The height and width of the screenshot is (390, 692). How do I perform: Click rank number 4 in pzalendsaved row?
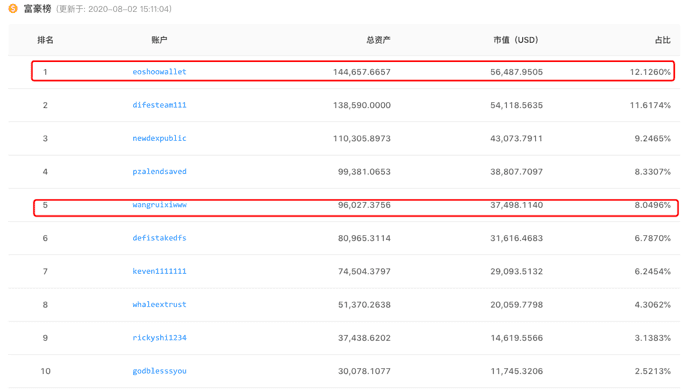45,172
